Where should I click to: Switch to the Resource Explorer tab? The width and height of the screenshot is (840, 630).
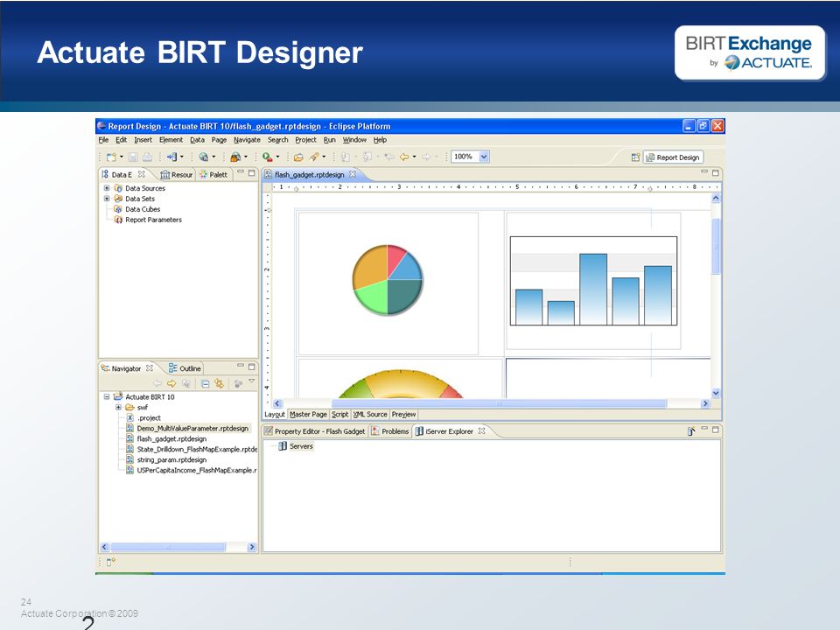pyautogui.click(x=176, y=175)
